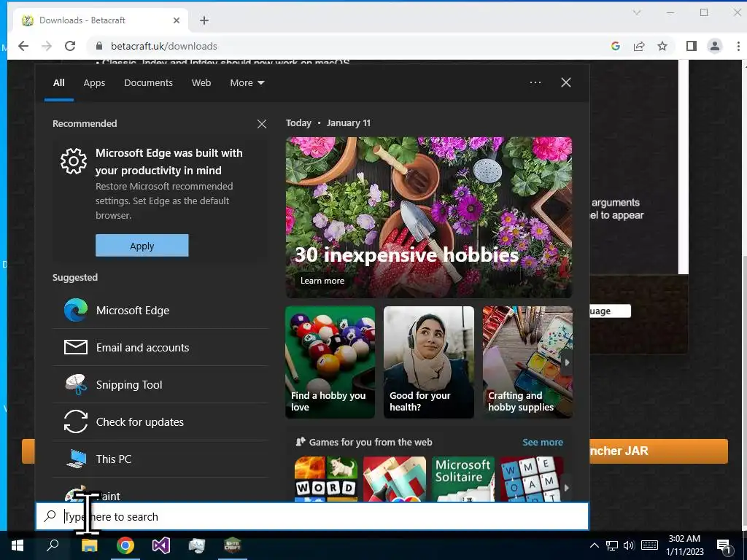Open touch keyboard tray icon
This screenshot has width=747, height=560.
pos(649,545)
